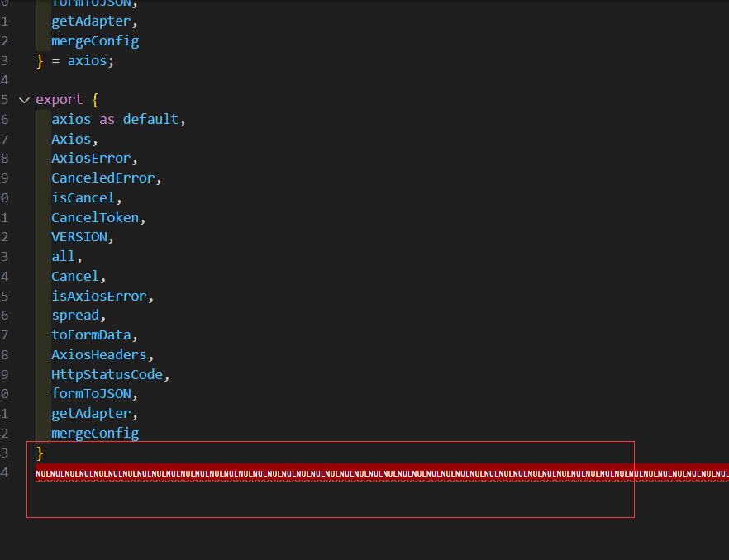The height and width of the screenshot is (560, 729).
Task: Place the cursor on 'Axios,' in the export list
Action: point(75,139)
